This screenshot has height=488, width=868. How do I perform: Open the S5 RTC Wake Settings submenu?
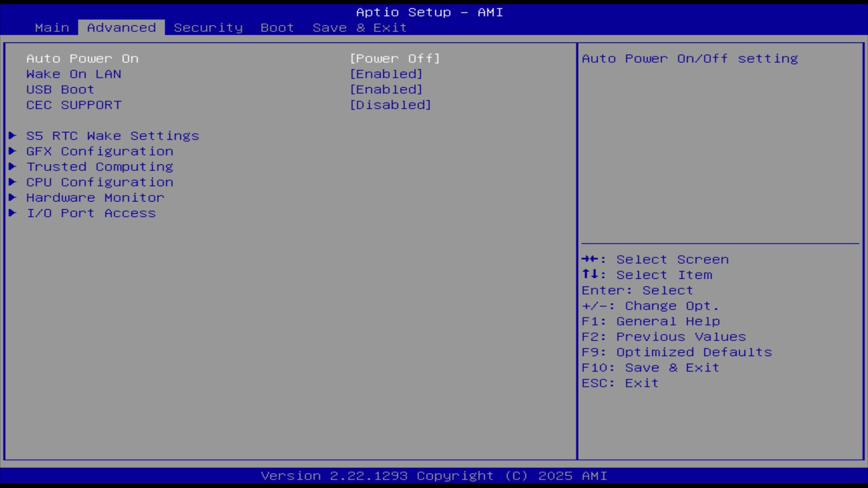coord(113,136)
